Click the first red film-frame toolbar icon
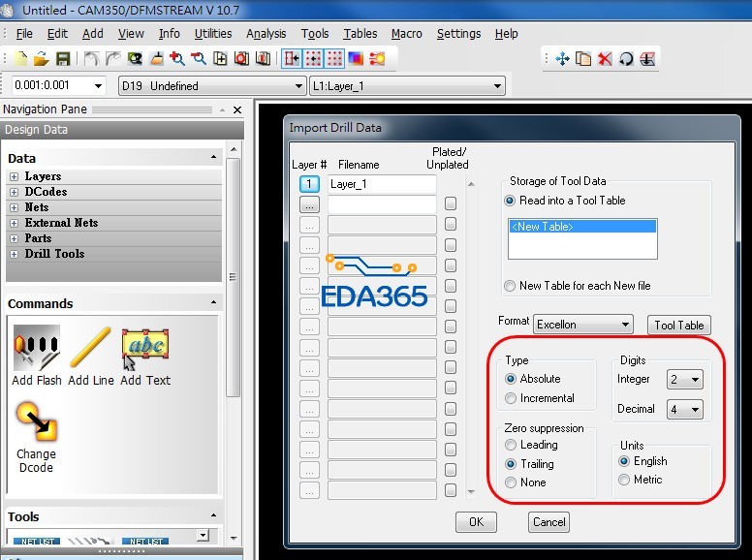The image size is (752, 560). (x=241, y=59)
